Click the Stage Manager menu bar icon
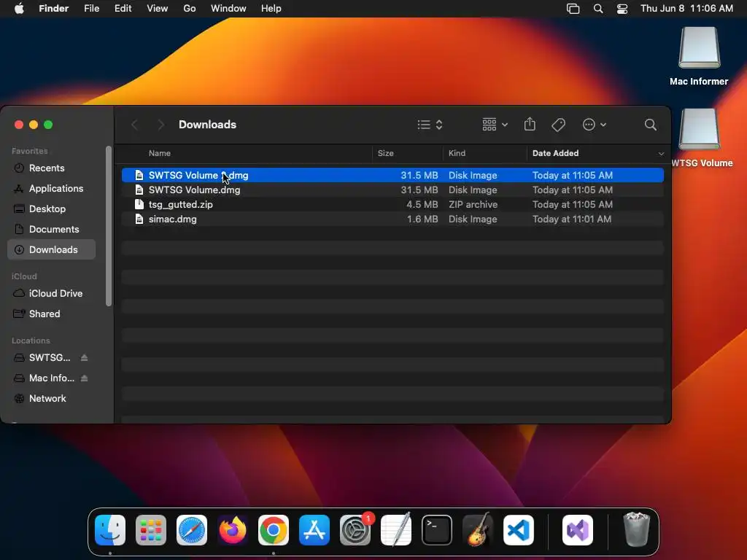The width and height of the screenshot is (747, 560). pos(573,9)
